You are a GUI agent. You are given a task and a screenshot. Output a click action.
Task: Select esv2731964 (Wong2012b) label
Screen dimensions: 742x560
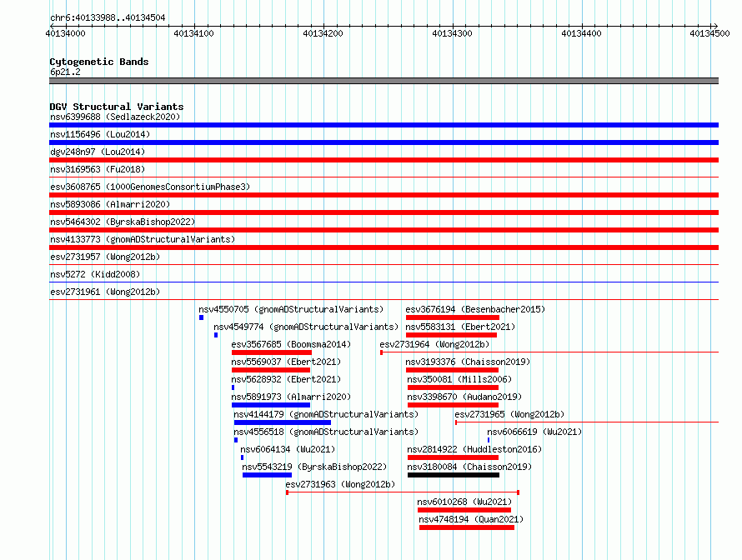(434, 344)
